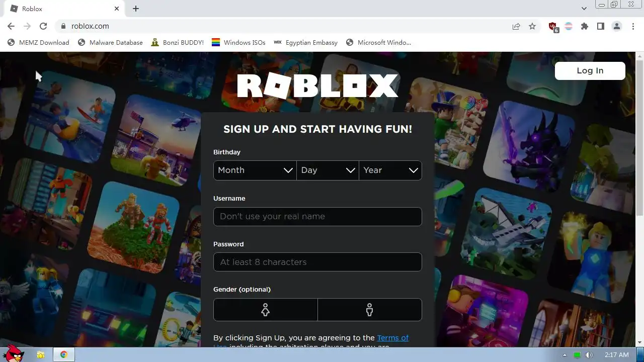Image resolution: width=644 pixels, height=362 pixels.
Task: Focus the Username input field
Action: [x=317, y=217]
